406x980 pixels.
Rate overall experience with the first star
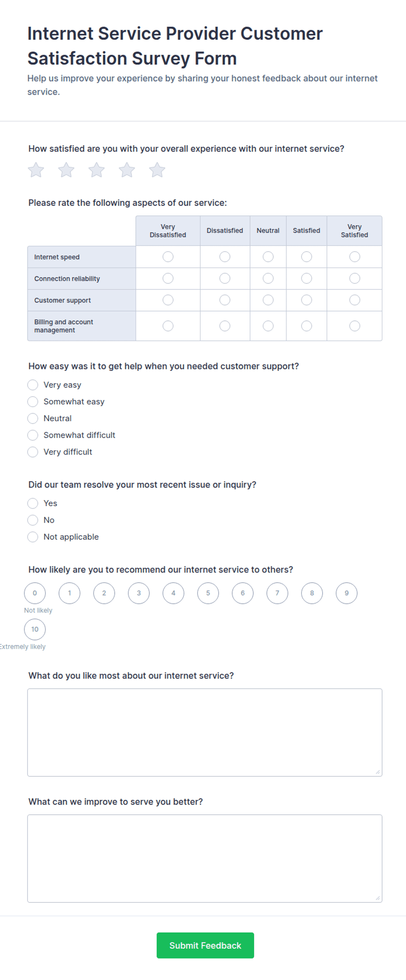pos(36,170)
